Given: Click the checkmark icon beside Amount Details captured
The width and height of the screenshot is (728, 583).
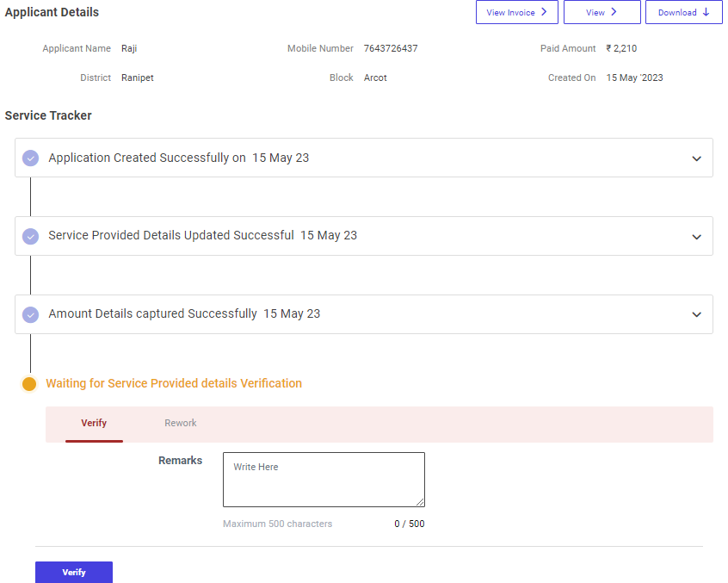Looking at the screenshot, I should 30,314.
